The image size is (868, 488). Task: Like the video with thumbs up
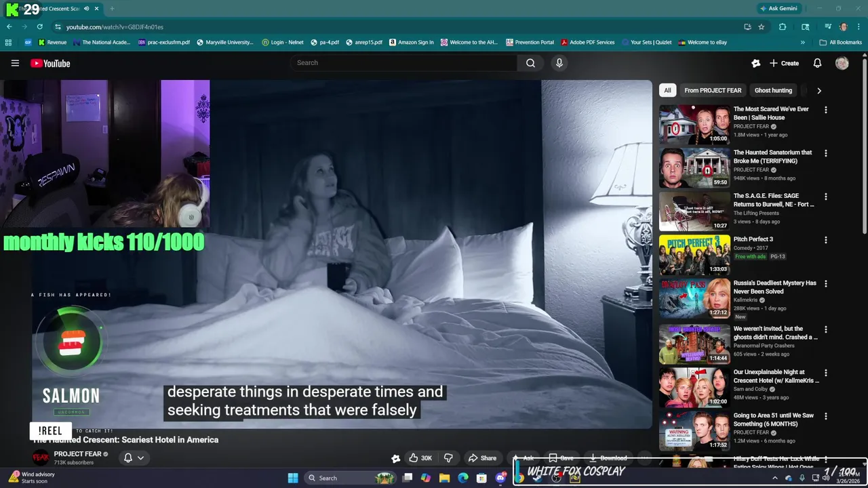click(420, 457)
